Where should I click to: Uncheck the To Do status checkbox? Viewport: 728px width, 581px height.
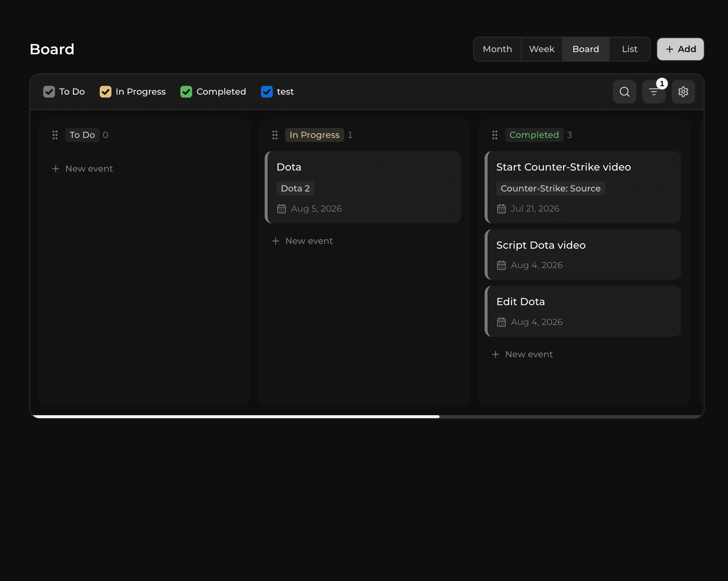(x=49, y=92)
